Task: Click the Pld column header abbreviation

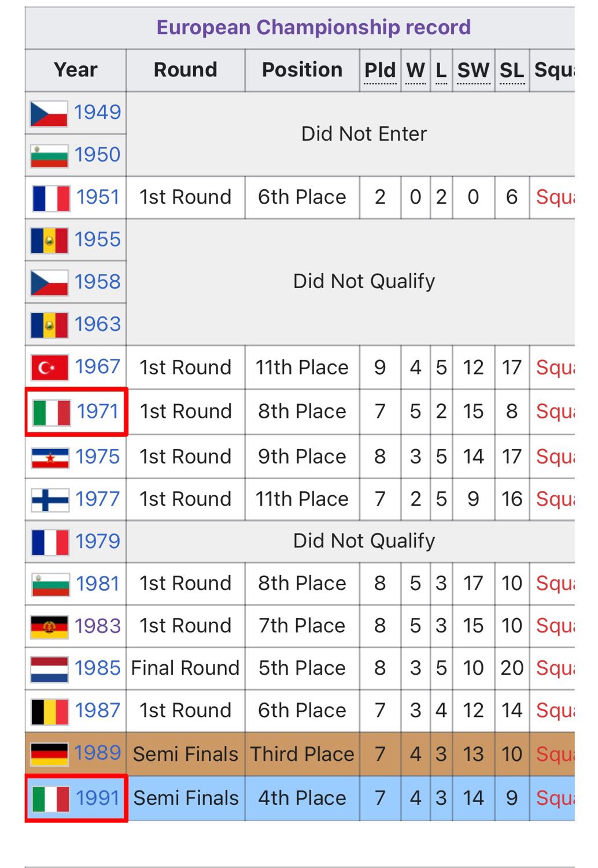Action: coord(380,70)
